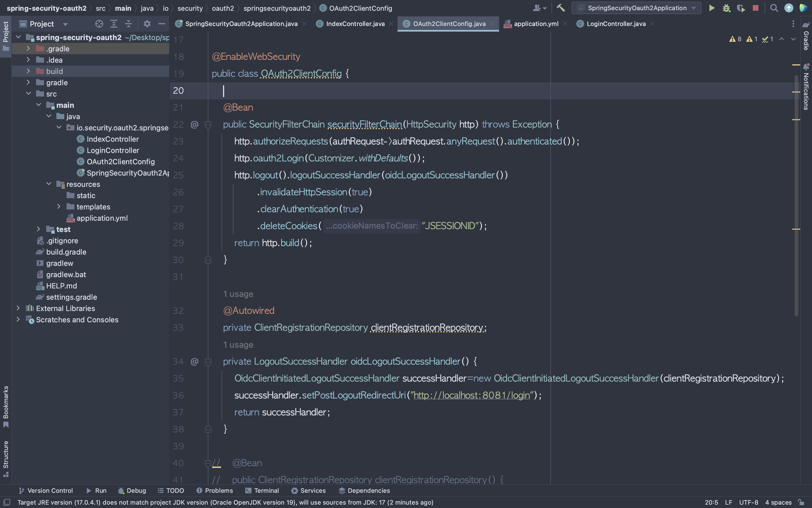Toggle read-only lock icon in status bar
Screen dimensions: 812x508
pyautogui.click(x=801, y=502)
